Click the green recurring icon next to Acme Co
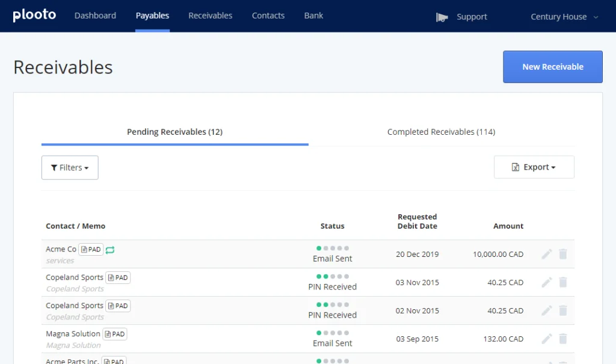Viewport: 616px width, 364px height. point(110,249)
